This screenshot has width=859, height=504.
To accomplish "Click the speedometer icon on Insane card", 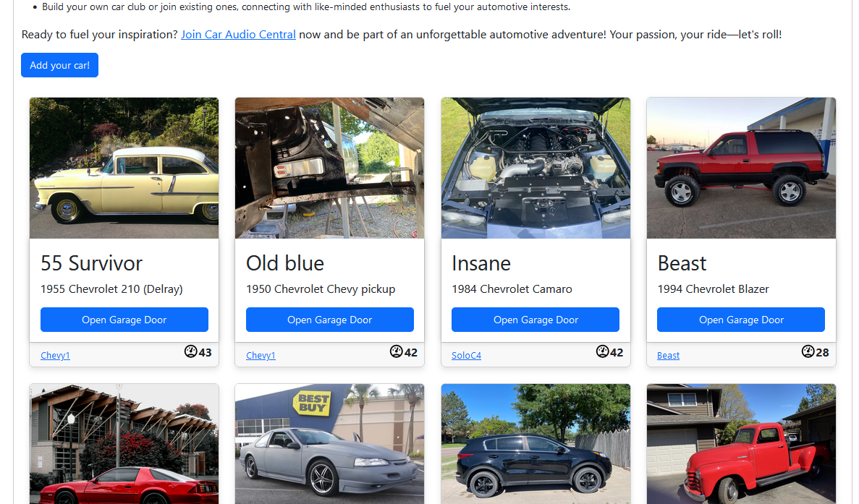I will pyautogui.click(x=602, y=351).
